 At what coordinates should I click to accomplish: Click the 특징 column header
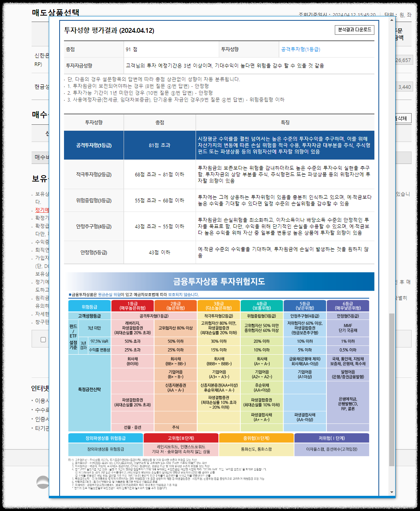[x=285, y=122]
